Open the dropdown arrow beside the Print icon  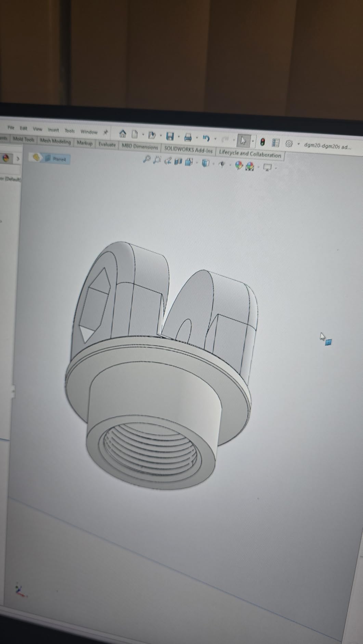click(x=197, y=138)
